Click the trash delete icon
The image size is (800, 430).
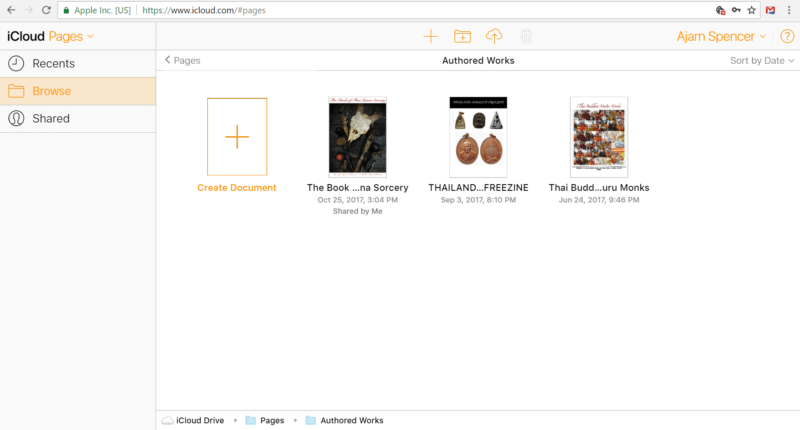point(526,36)
